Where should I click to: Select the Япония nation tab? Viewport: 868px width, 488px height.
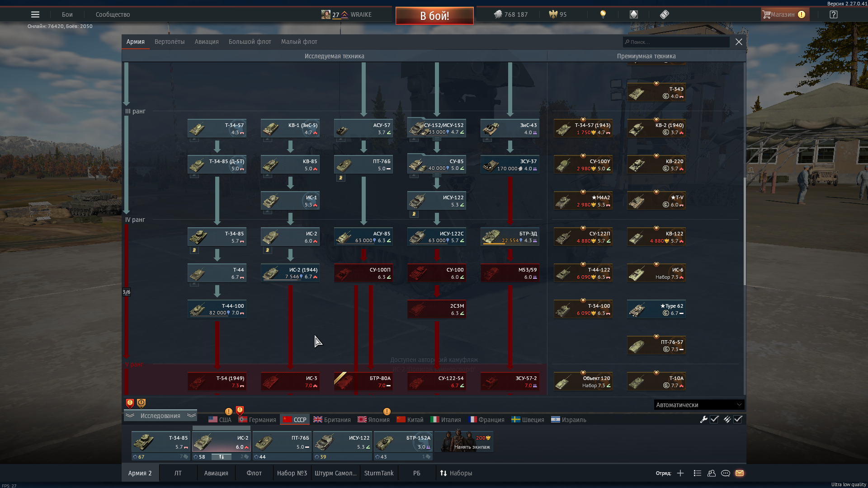(x=373, y=420)
